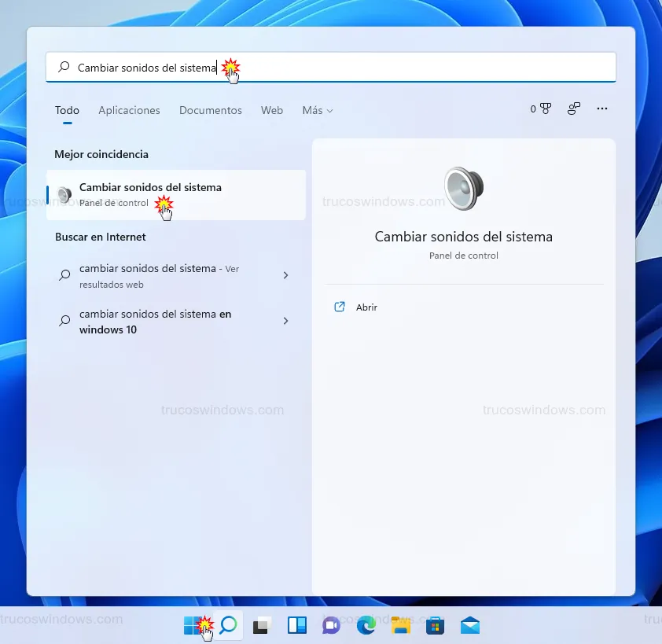Open Task View from the taskbar
Image resolution: width=662 pixels, height=644 pixels.
coord(261,626)
